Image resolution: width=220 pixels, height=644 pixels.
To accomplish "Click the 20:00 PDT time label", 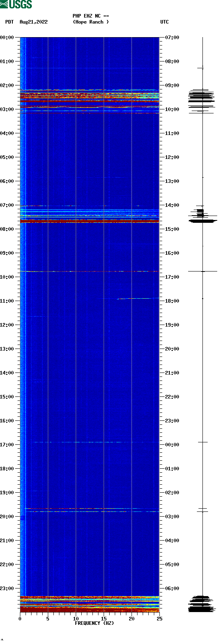I will [7, 516].
